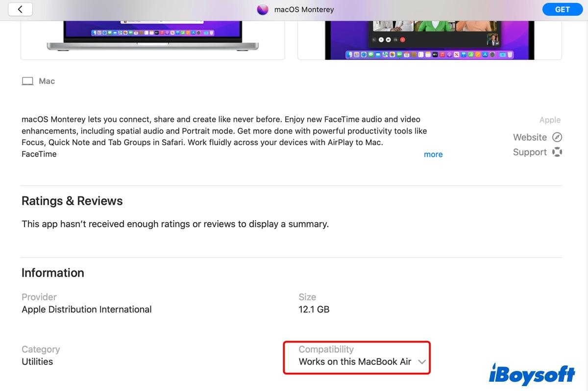Select the Apple Distribution International provider text

coord(87,310)
